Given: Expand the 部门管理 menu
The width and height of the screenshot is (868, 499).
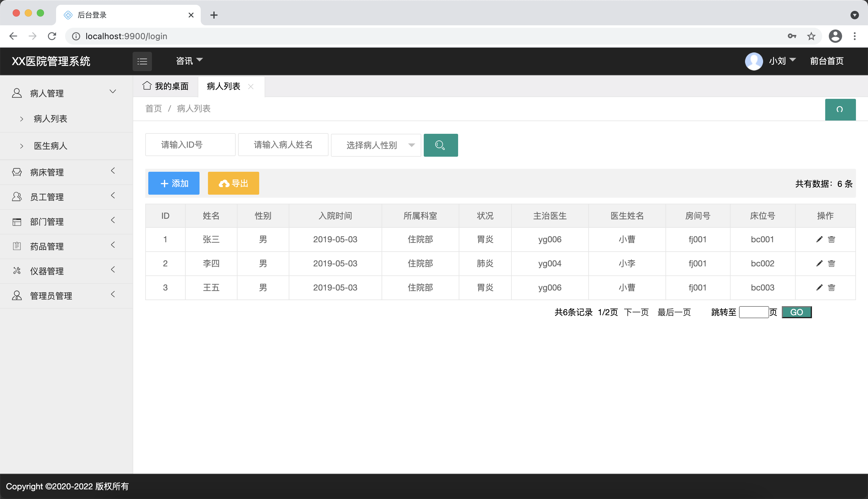Looking at the screenshot, I should coord(113,220).
